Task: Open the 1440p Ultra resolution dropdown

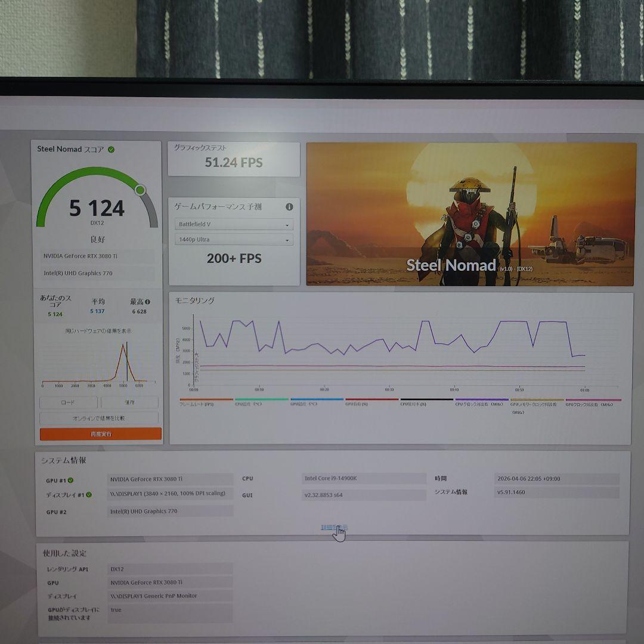Action: pos(234,240)
